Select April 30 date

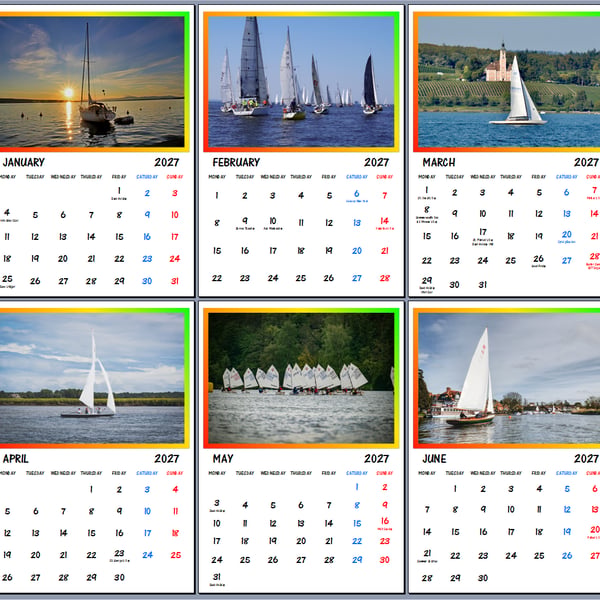pyautogui.click(x=119, y=577)
